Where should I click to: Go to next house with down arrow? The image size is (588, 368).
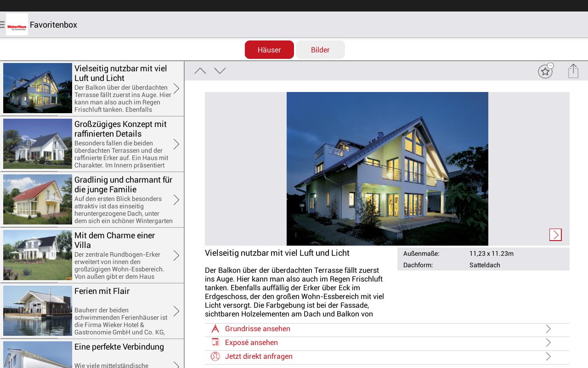click(220, 71)
